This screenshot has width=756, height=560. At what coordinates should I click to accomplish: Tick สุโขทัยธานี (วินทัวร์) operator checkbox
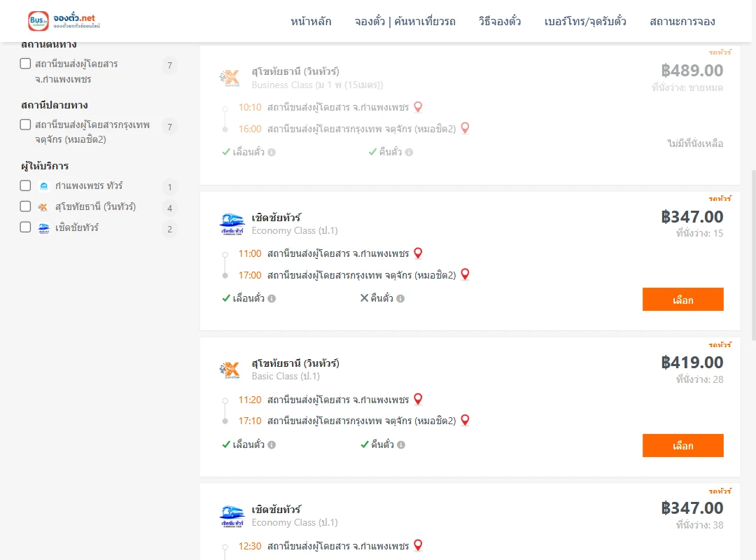pyautogui.click(x=26, y=206)
